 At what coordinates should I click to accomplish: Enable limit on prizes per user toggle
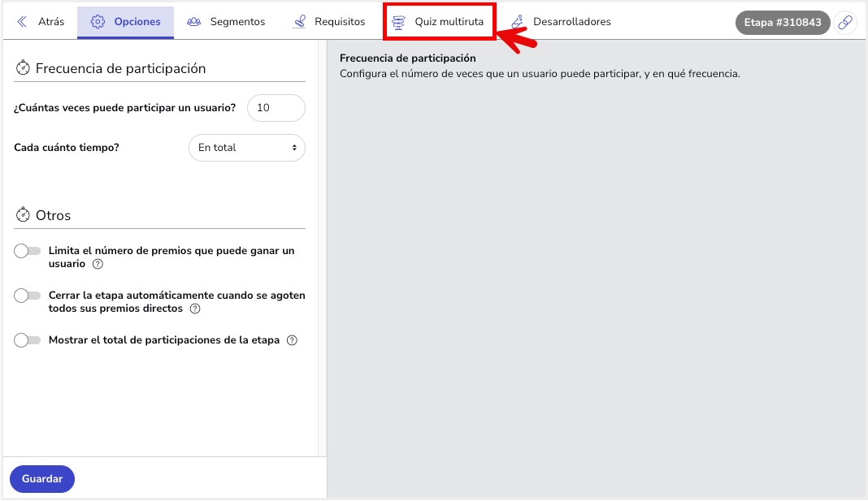pyautogui.click(x=27, y=251)
